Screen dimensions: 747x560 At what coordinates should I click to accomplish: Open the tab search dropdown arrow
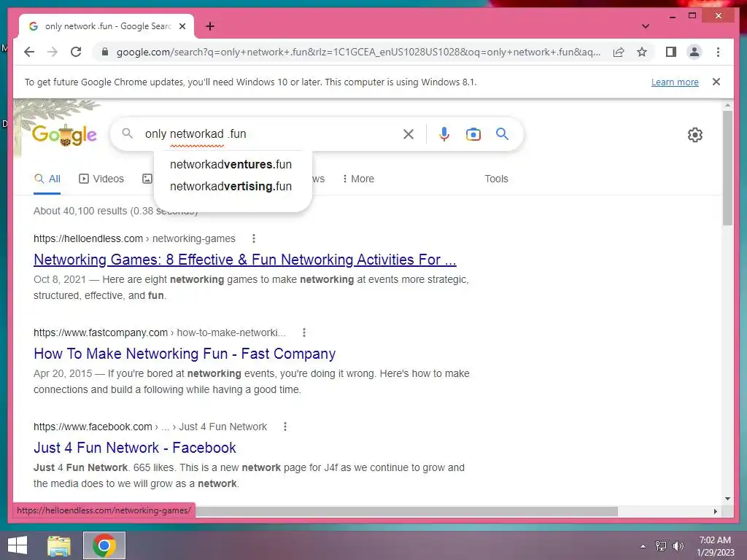pos(646,26)
